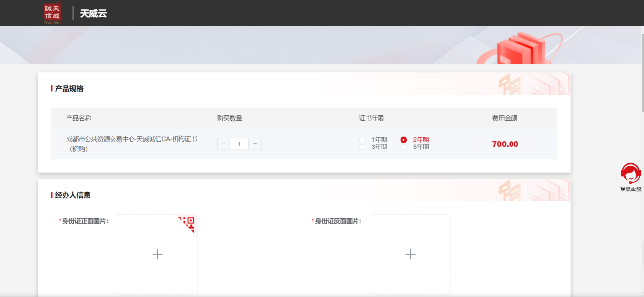Viewport: 644px width, 297px height.
Task: Click the 证书年限 column header
Action: (x=372, y=118)
